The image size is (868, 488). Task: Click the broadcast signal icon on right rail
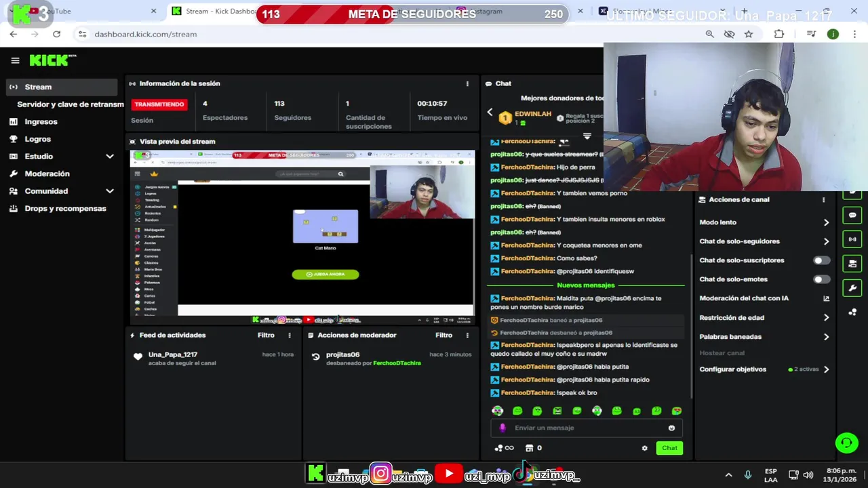(x=852, y=239)
